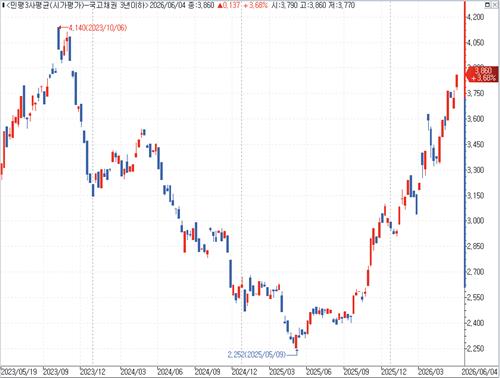Click the header date 2026/06/04

click(x=167, y=5)
